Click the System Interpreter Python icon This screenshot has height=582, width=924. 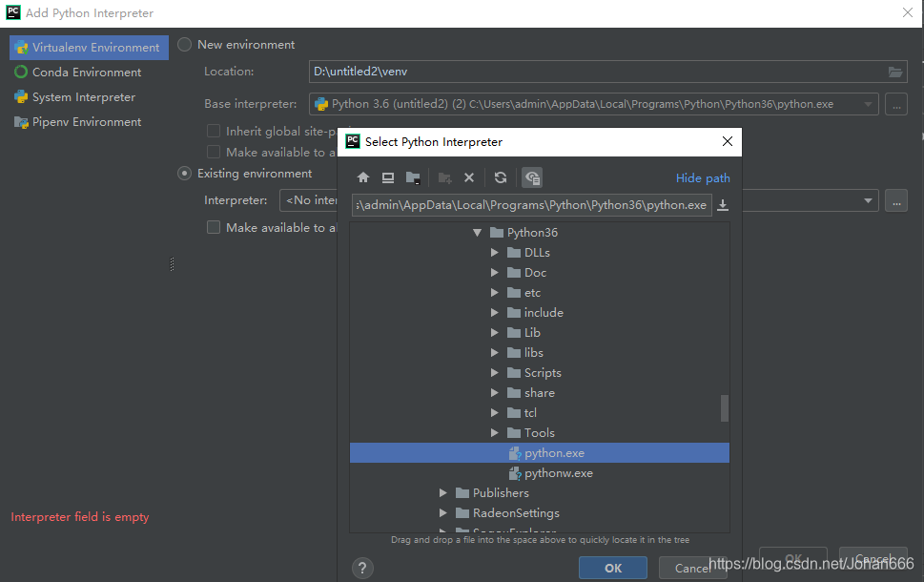point(21,96)
